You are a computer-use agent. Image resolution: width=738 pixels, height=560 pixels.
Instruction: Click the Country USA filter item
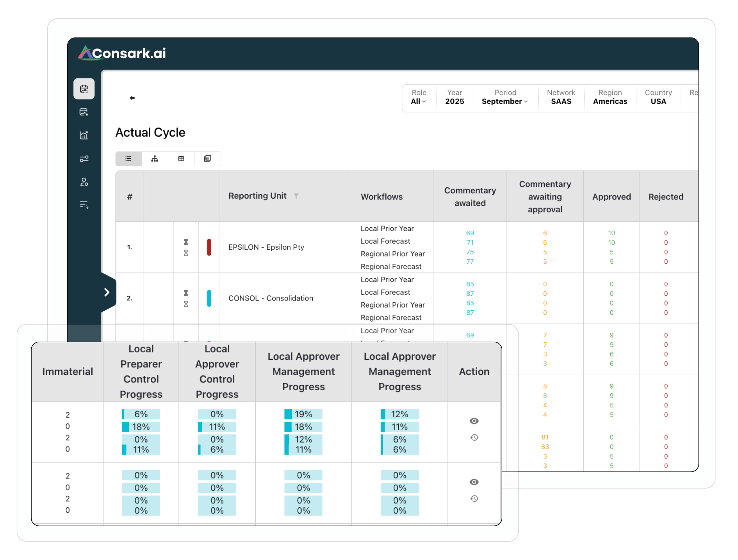(658, 97)
